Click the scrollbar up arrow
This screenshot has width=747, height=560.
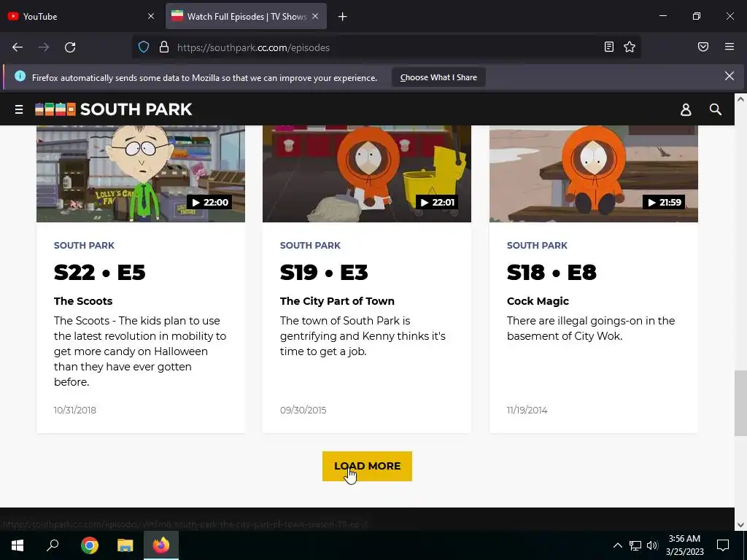tap(740, 99)
